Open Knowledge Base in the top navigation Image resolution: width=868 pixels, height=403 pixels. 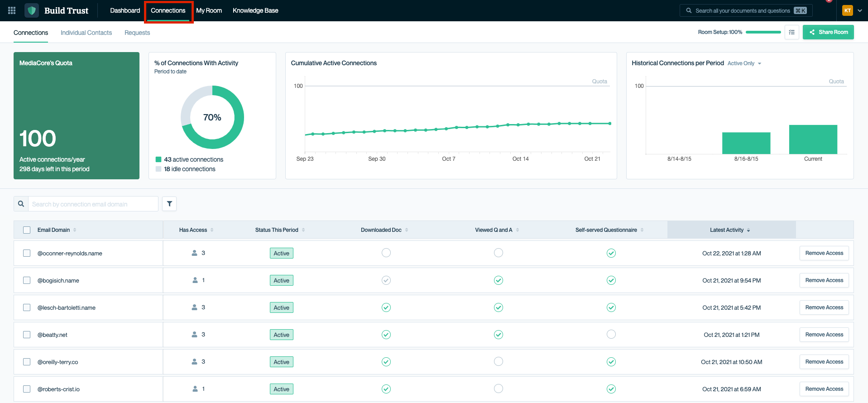[255, 10]
